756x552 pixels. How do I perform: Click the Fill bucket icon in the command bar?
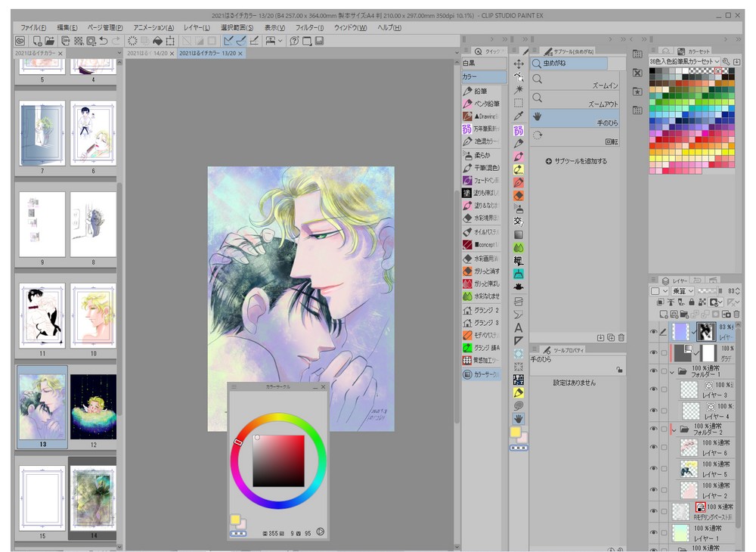pyautogui.click(x=158, y=41)
